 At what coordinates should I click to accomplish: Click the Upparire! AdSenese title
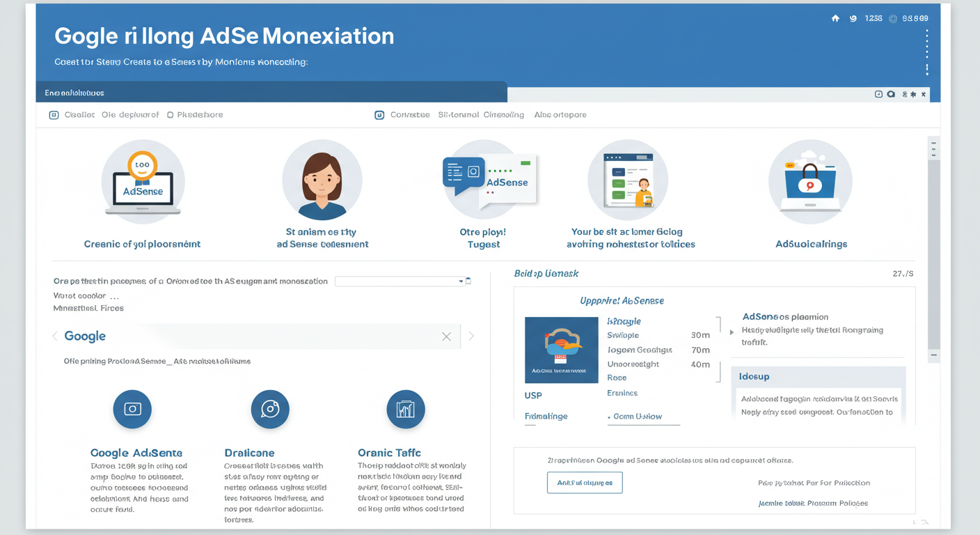(622, 301)
